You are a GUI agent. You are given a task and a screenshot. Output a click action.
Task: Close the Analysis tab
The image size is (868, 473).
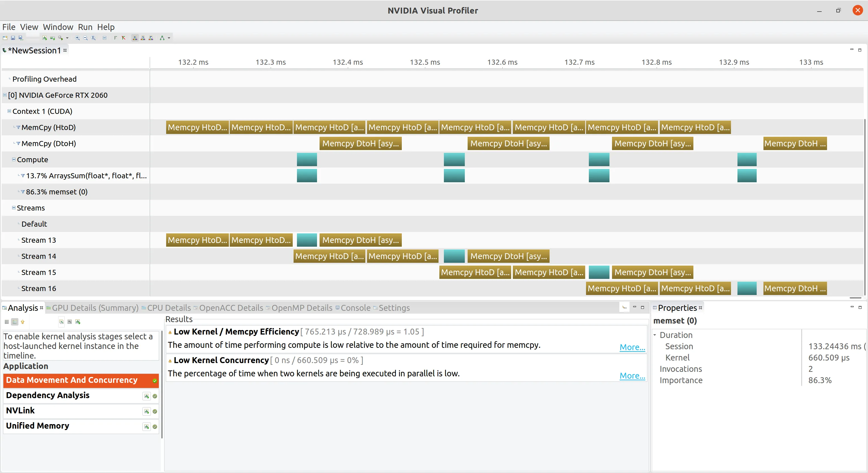click(42, 308)
